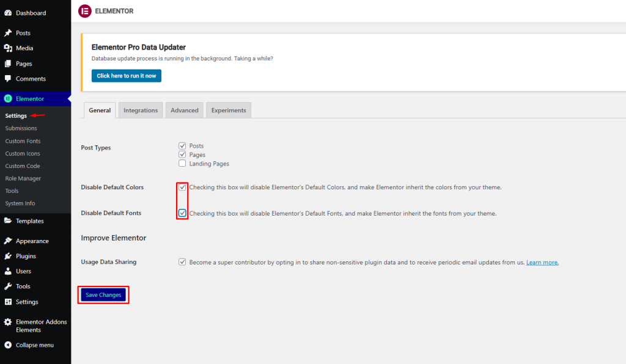Viewport: 626px width, 364px height.
Task: Follow the Learn more link
Action: click(x=543, y=263)
